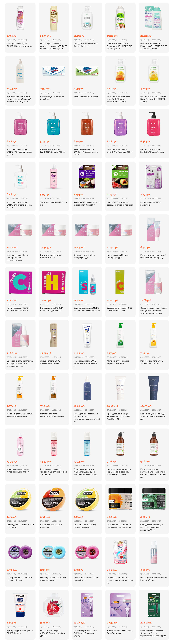Select the Safeguard Алоэ soap thumbnail
174x644 pixels.
coord(87,71)
